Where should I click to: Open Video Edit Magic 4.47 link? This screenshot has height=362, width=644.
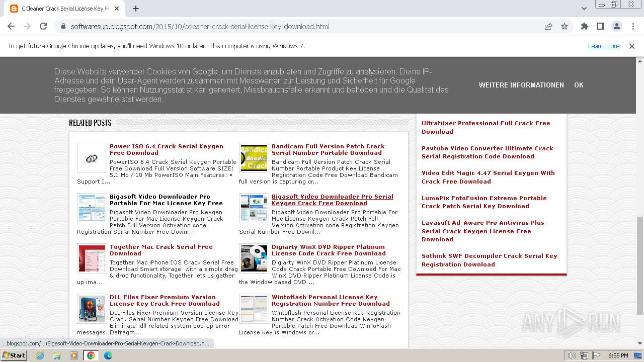coord(488,177)
